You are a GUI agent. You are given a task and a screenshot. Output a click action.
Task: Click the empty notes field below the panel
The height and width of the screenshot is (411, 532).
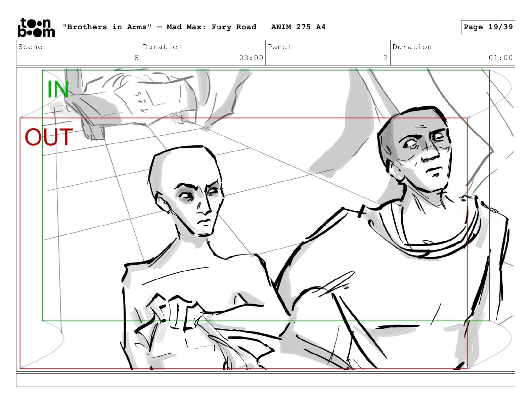coord(265,380)
